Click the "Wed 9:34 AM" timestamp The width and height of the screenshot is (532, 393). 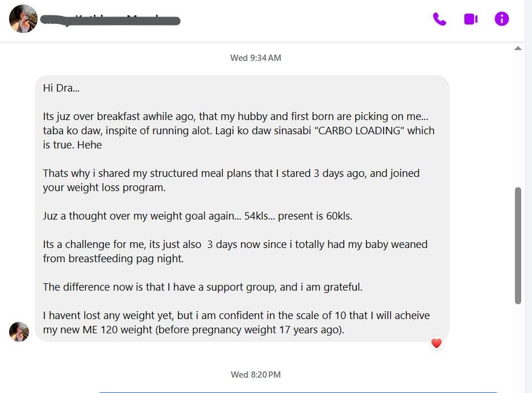click(x=255, y=57)
